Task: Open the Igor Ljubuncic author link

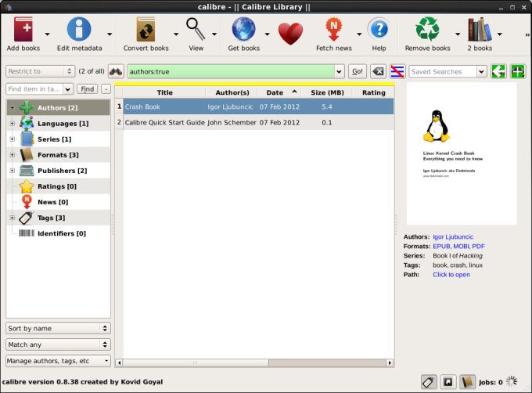Action: (453, 237)
